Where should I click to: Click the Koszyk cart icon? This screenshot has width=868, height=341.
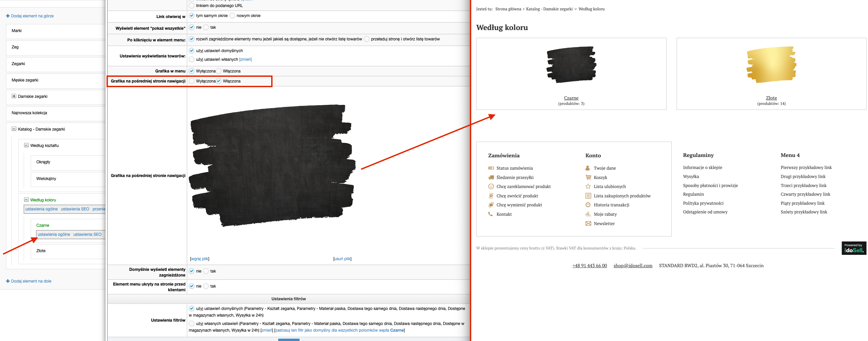(x=588, y=177)
